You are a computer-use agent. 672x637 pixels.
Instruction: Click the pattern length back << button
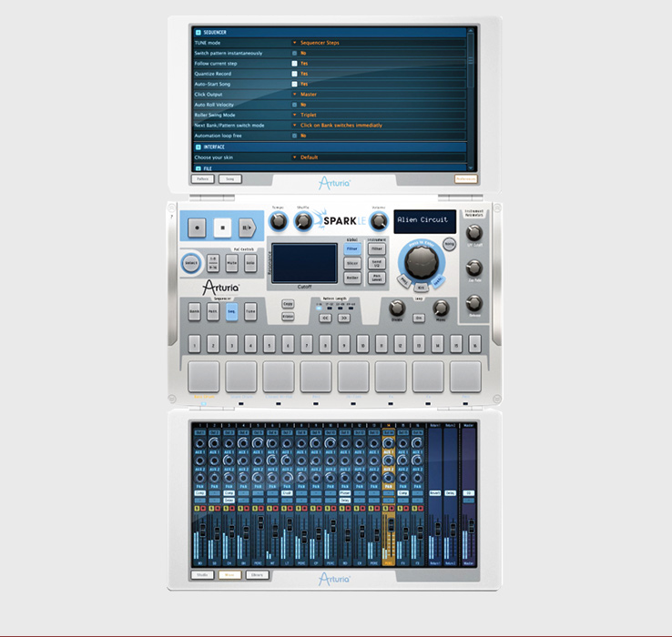[x=325, y=318]
